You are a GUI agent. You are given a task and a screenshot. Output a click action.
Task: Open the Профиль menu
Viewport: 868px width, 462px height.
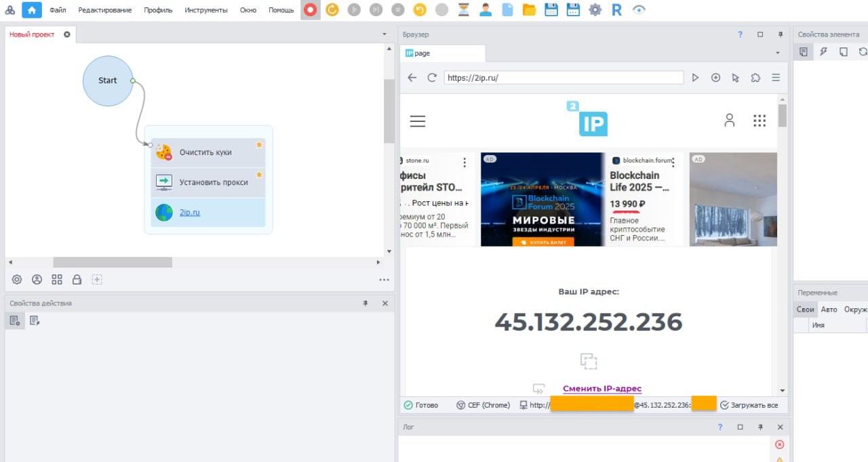point(158,10)
